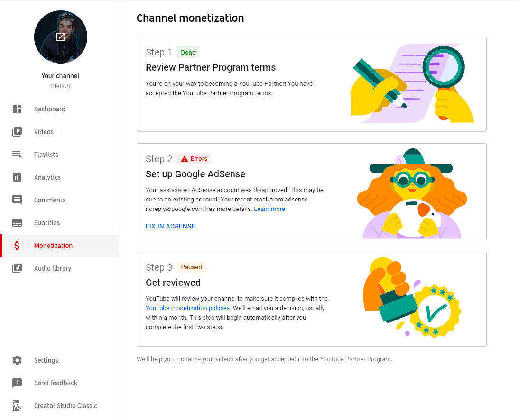
Task: Click the Send feedback exclamation icon
Action: 17,383
